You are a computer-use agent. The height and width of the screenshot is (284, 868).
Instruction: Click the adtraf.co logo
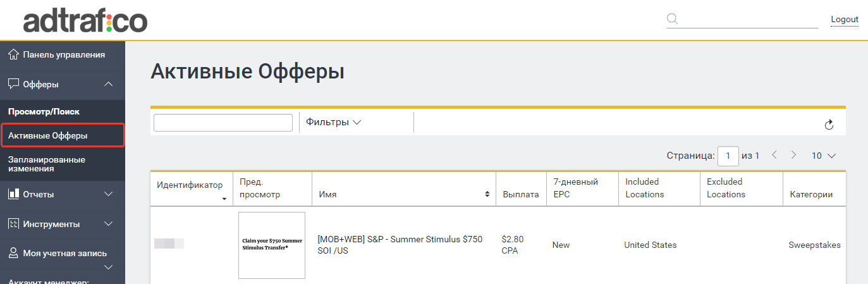[x=85, y=21]
